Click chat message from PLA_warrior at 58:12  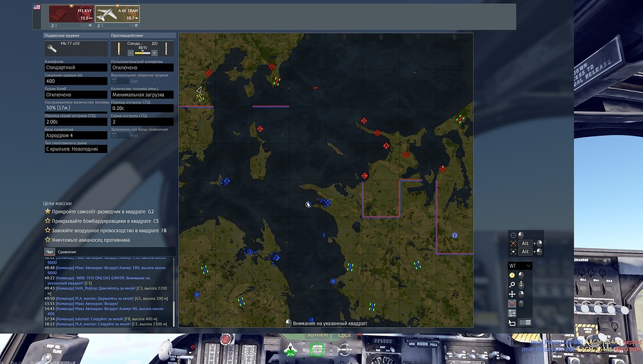point(105,324)
